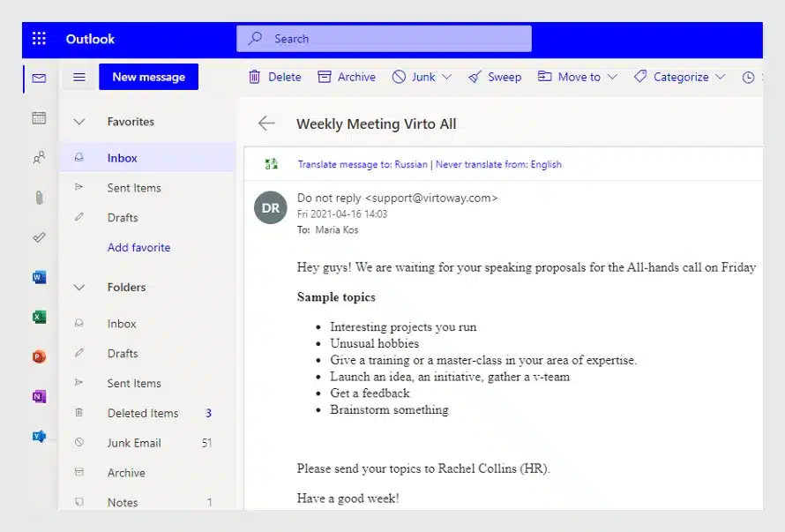Open the Junk dropdown arrow
This screenshot has height=532, width=785.
pos(446,77)
